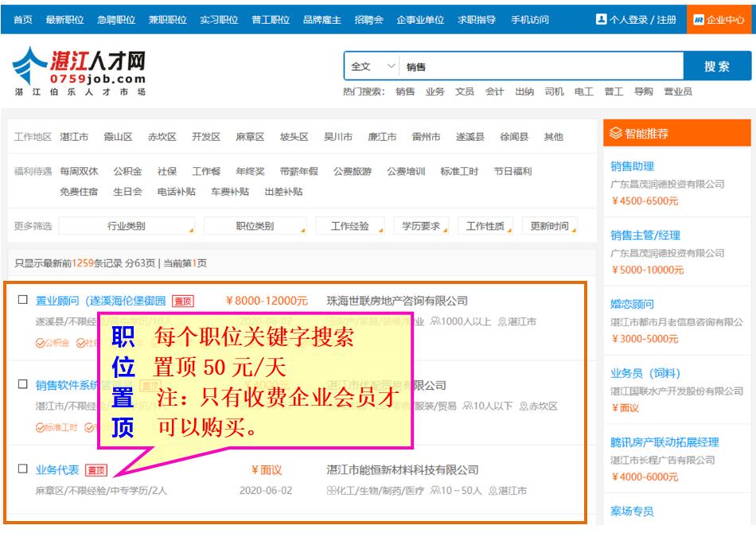The image size is (756, 533).
Task: Click location pin icon for 赤坎区
Action: pos(524,407)
